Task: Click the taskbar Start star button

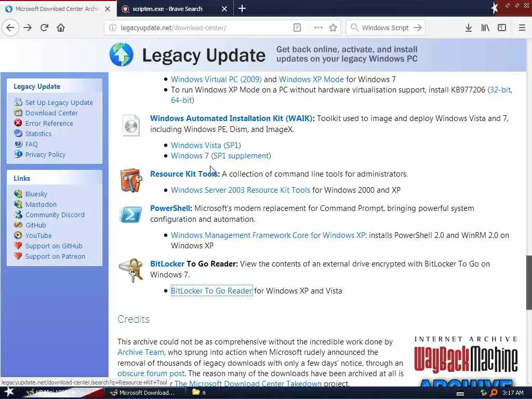Action: pyautogui.click(x=9, y=392)
